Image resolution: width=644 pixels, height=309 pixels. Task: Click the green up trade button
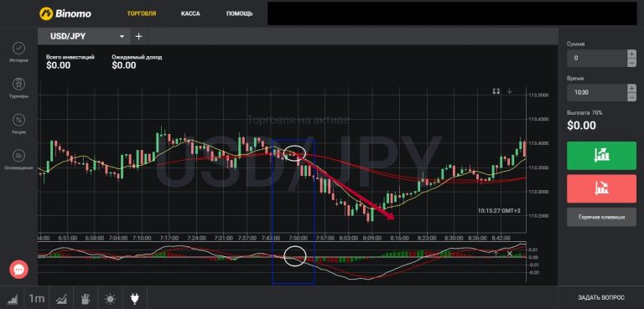(x=602, y=156)
